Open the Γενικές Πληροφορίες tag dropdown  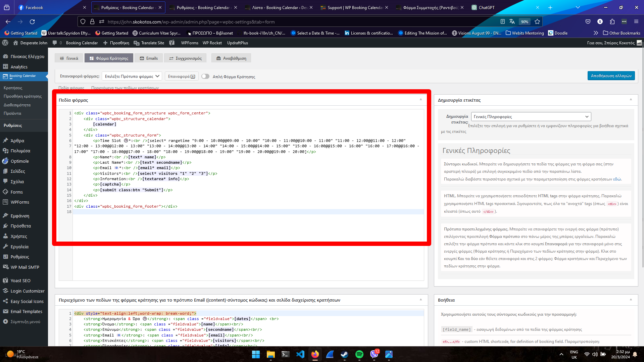[531, 117]
